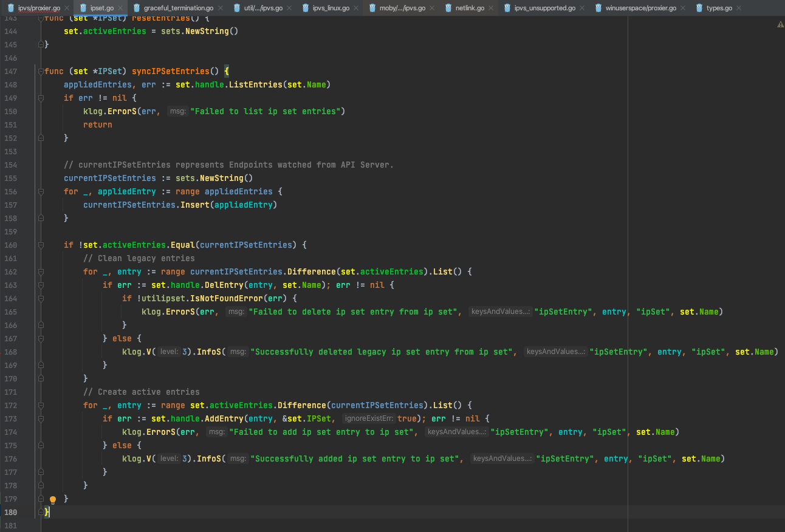Close the ipvs/proxier.go tab

point(66,9)
